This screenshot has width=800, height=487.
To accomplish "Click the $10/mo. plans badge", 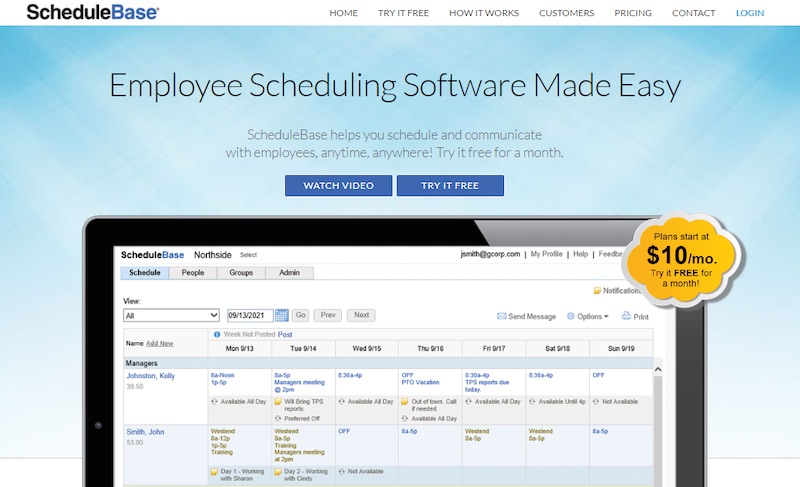I will tap(681, 260).
